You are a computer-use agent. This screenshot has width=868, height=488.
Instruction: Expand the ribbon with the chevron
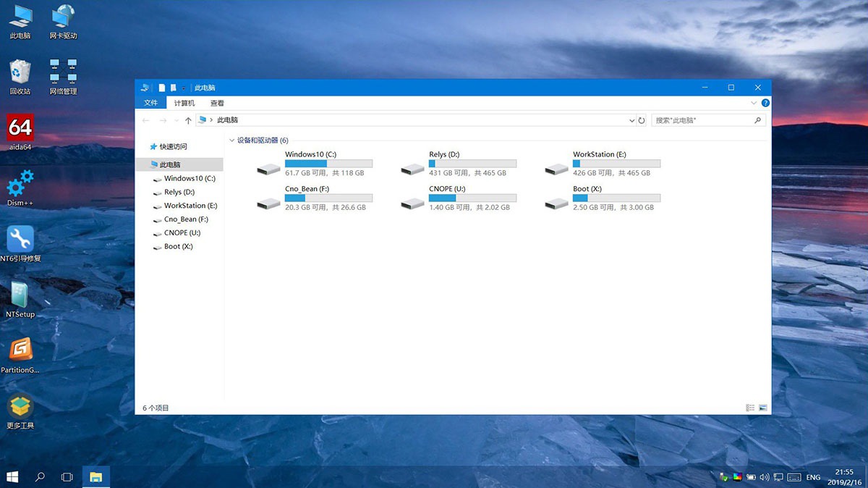pyautogui.click(x=754, y=104)
